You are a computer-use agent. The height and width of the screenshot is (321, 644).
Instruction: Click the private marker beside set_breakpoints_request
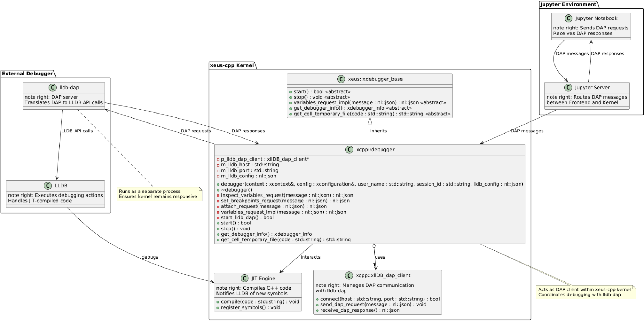click(x=218, y=201)
